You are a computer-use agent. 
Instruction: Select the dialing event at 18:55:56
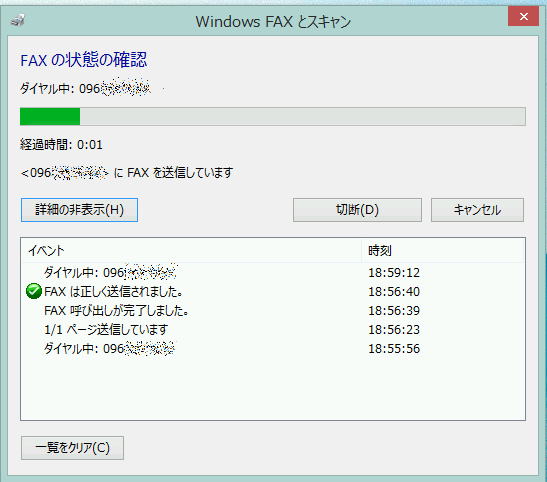(x=273, y=348)
